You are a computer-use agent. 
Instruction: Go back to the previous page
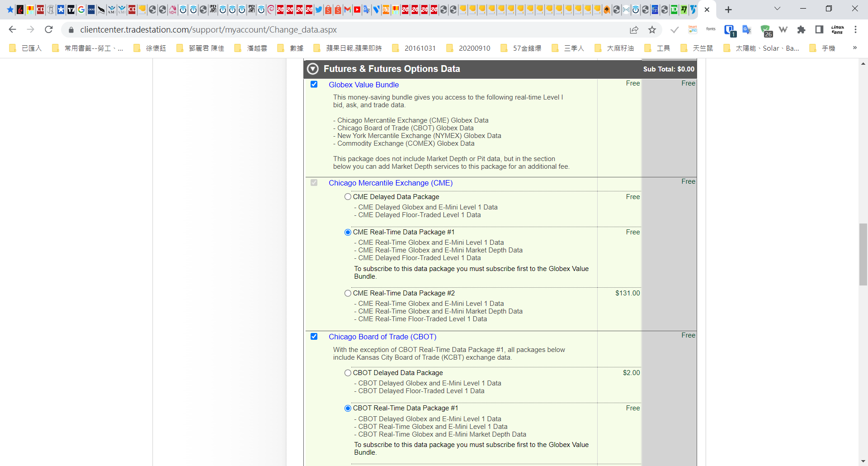(x=12, y=29)
